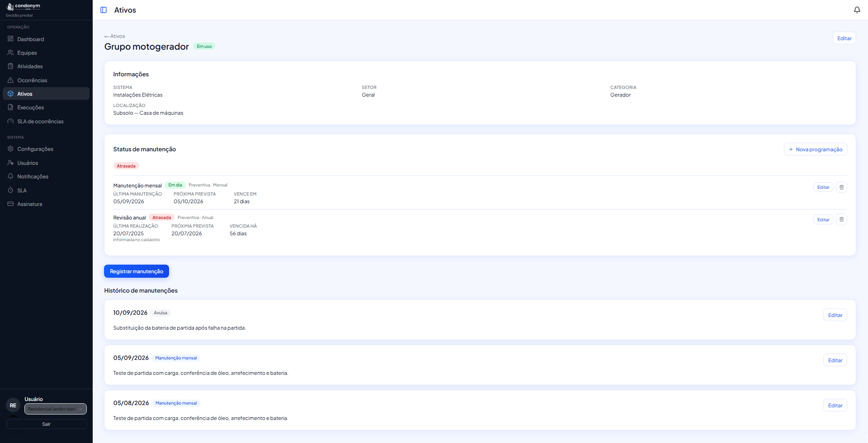Click the RE user avatar
The image size is (868, 443).
[13, 406]
